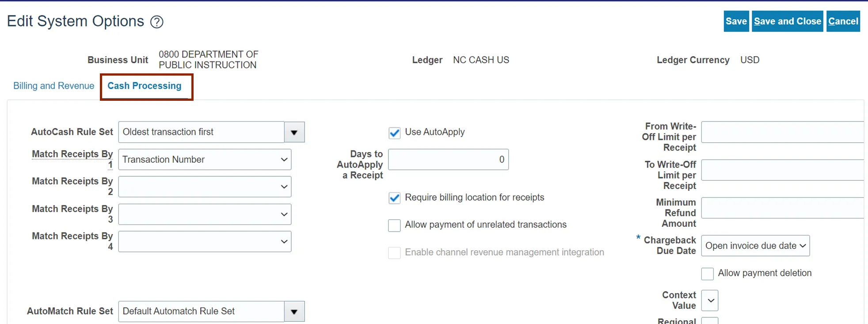Click the Days to AutoApply a Receipt field
The width and height of the screenshot is (868, 324).
coord(448,160)
